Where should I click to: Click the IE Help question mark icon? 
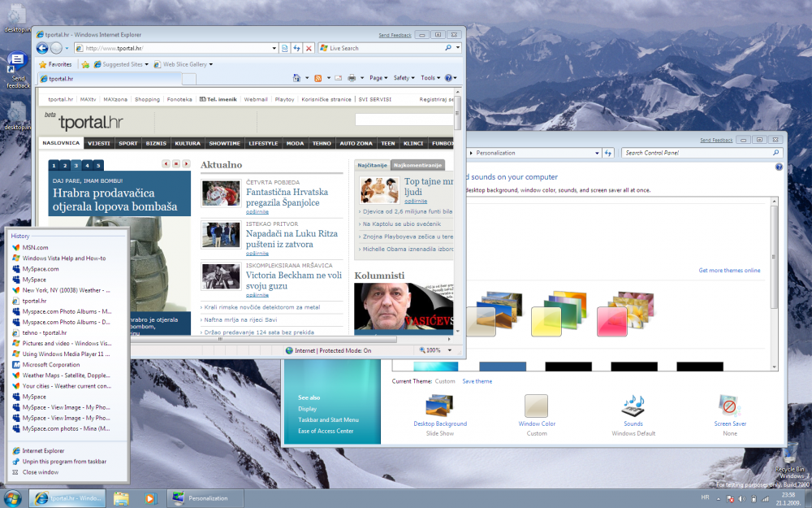(448, 78)
